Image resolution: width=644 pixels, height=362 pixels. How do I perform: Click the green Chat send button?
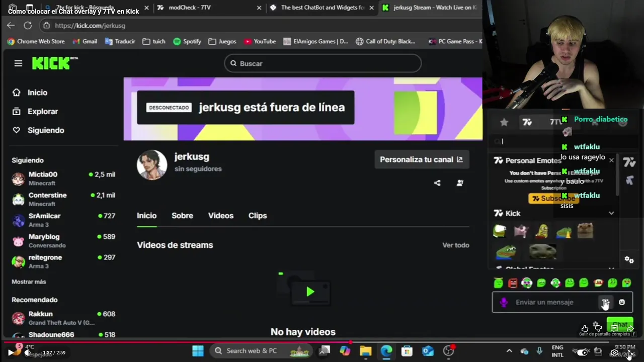tap(620, 325)
